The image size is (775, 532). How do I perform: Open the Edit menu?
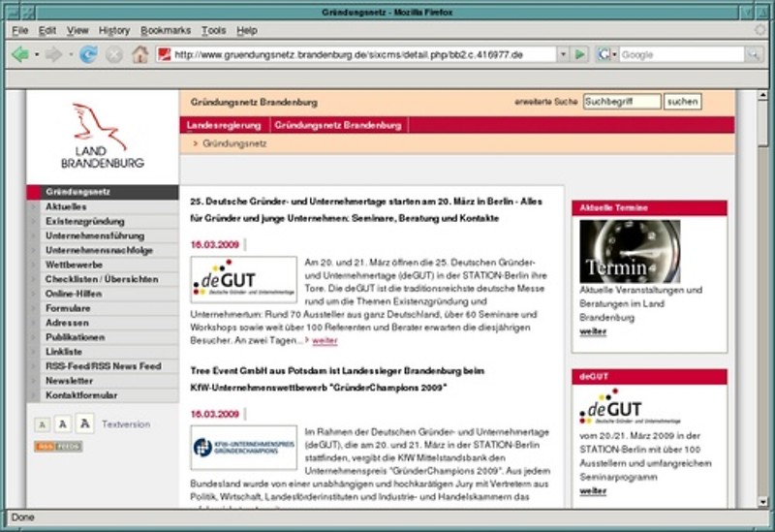click(46, 31)
